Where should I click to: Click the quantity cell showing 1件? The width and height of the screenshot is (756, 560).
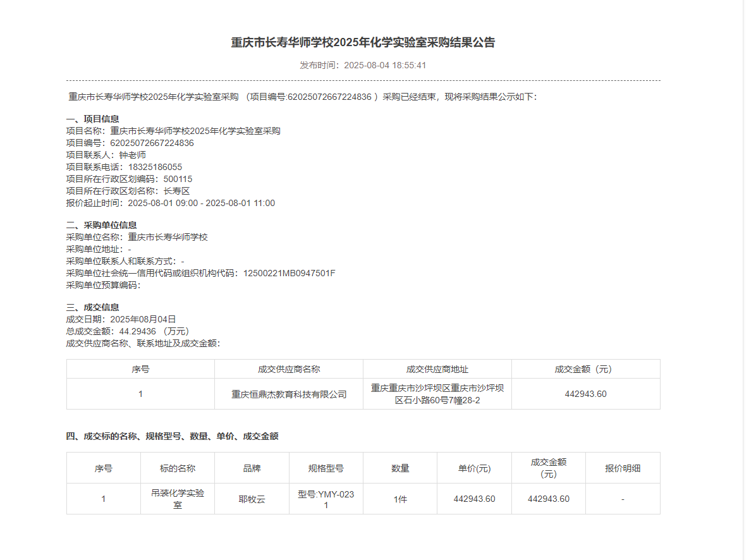click(x=400, y=498)
